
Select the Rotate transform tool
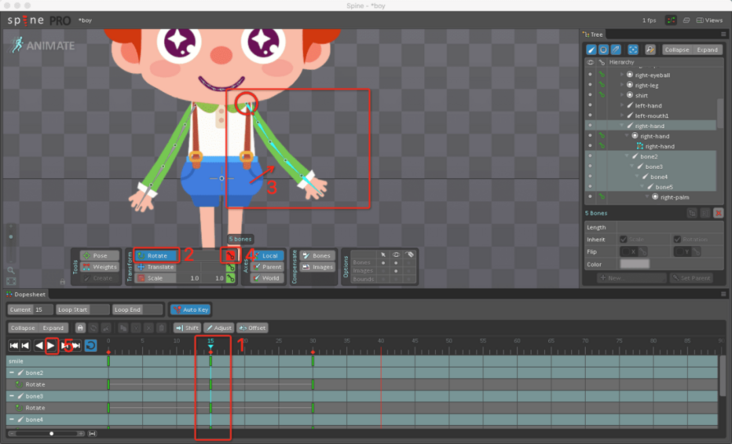coord(156,255)
